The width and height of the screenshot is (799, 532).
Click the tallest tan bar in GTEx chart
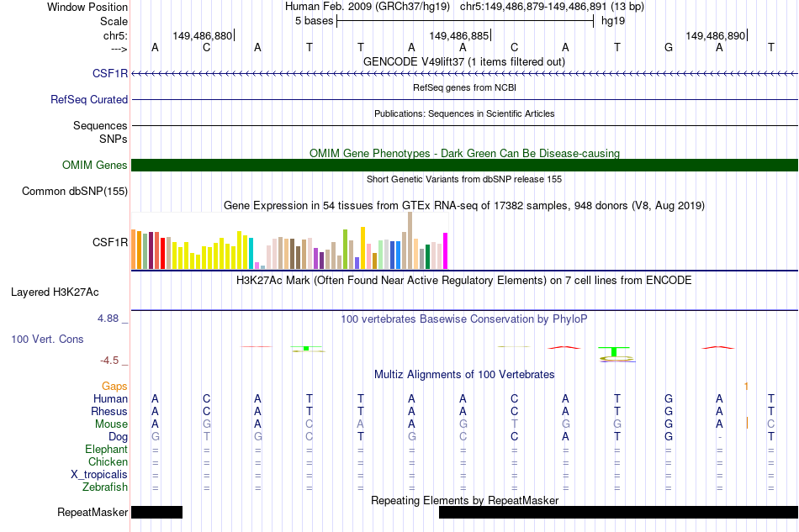410,240
